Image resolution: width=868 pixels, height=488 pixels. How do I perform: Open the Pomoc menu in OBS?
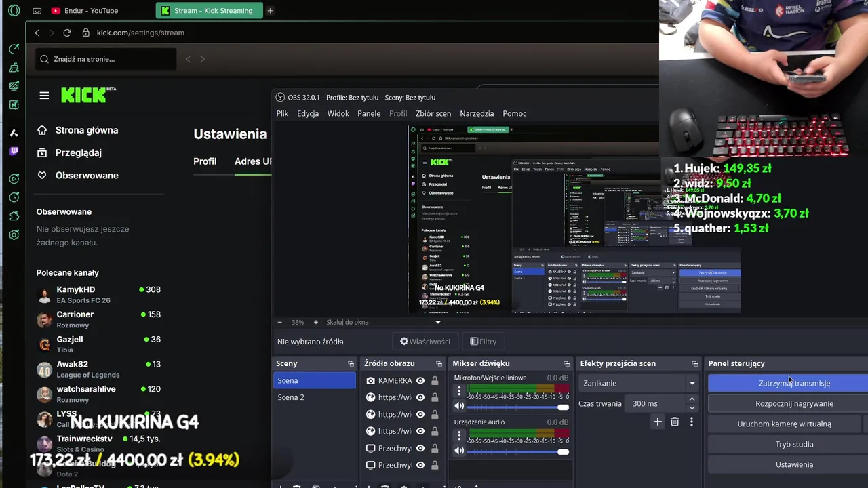point(515,113)
